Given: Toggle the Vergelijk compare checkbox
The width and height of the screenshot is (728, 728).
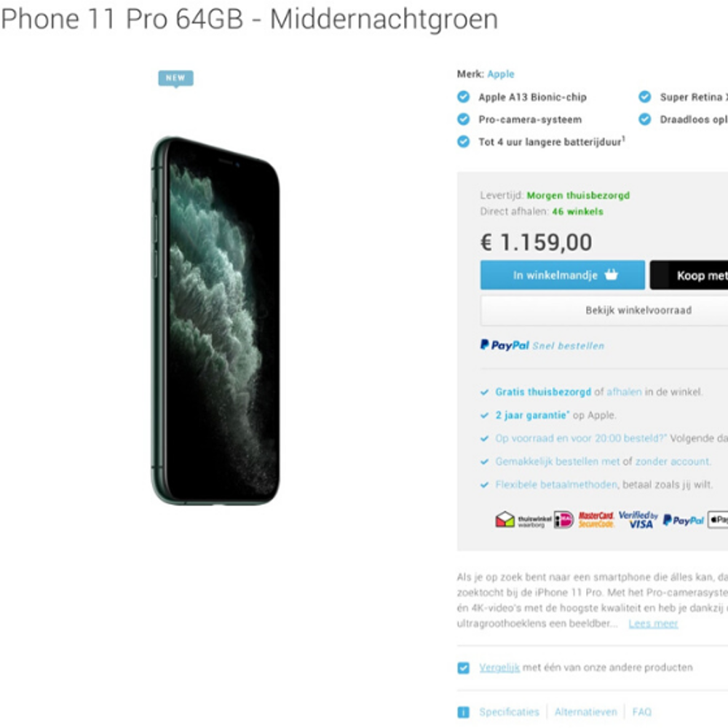Looking at the screenshot, I should coord(463,668).
